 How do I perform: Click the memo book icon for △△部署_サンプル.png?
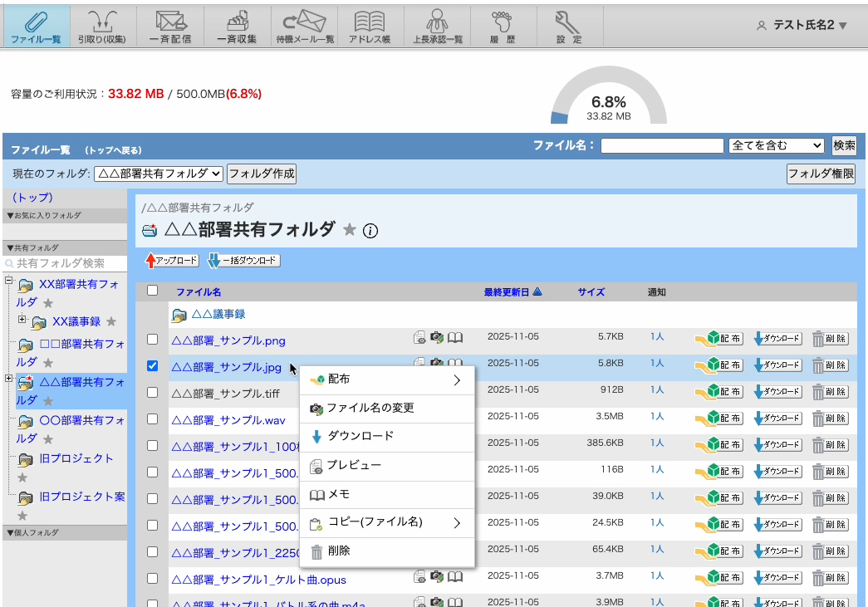click(x=455, y=338)
